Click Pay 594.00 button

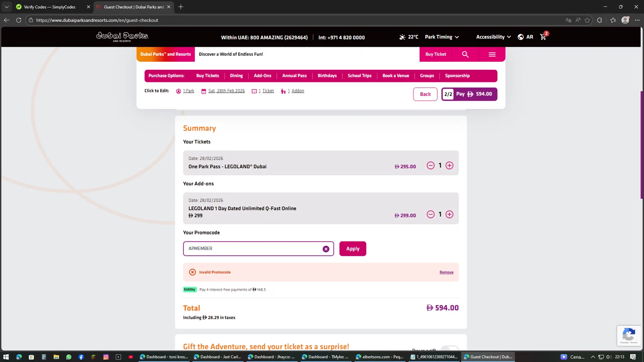click(x=469, y=94)
